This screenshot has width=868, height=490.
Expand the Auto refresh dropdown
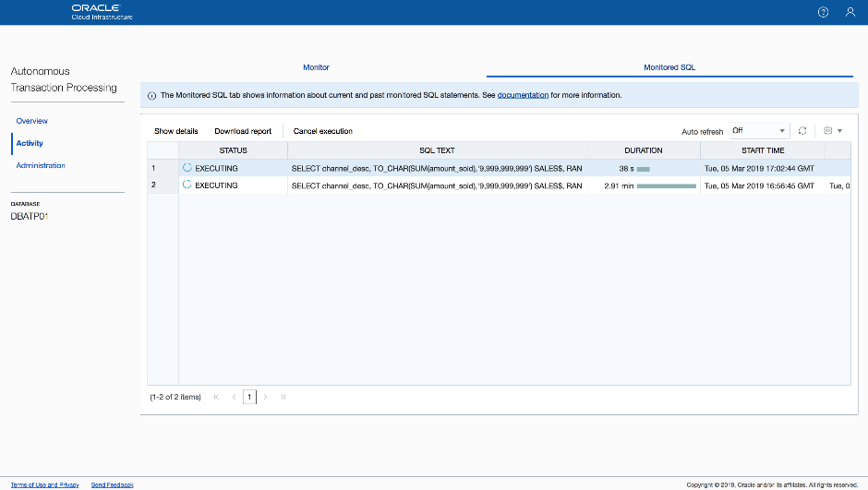[759, 131]
